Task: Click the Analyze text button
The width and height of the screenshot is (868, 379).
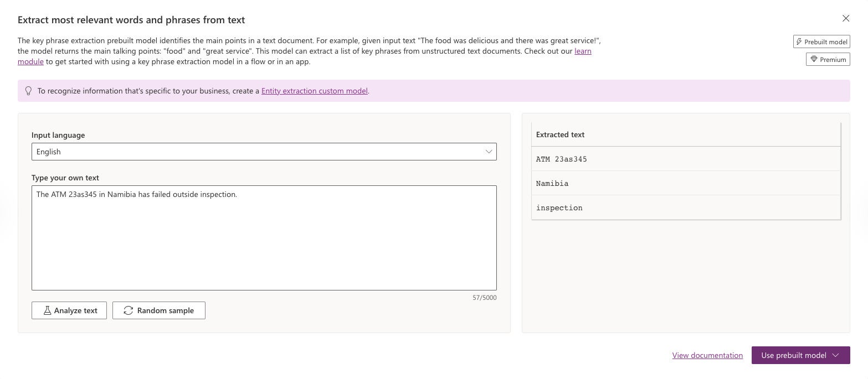Action: point(69,310)
